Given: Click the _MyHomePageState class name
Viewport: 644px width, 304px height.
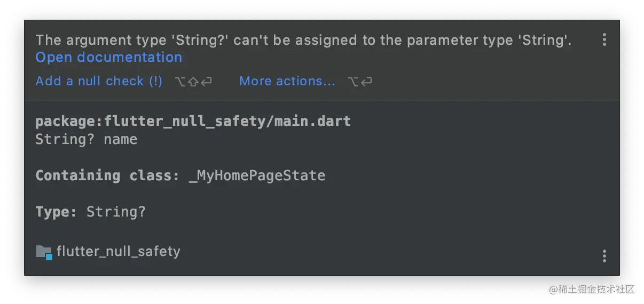Looking at the screenshot, I should pos(257,175).
